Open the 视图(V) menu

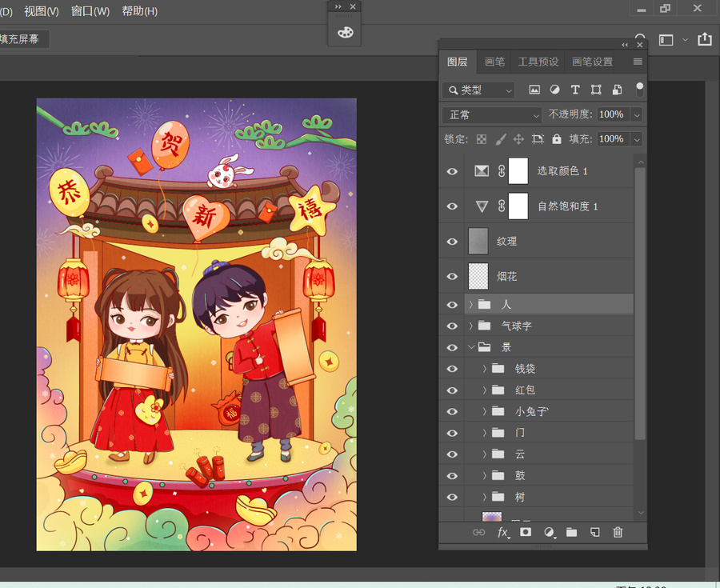pos(42,11)
